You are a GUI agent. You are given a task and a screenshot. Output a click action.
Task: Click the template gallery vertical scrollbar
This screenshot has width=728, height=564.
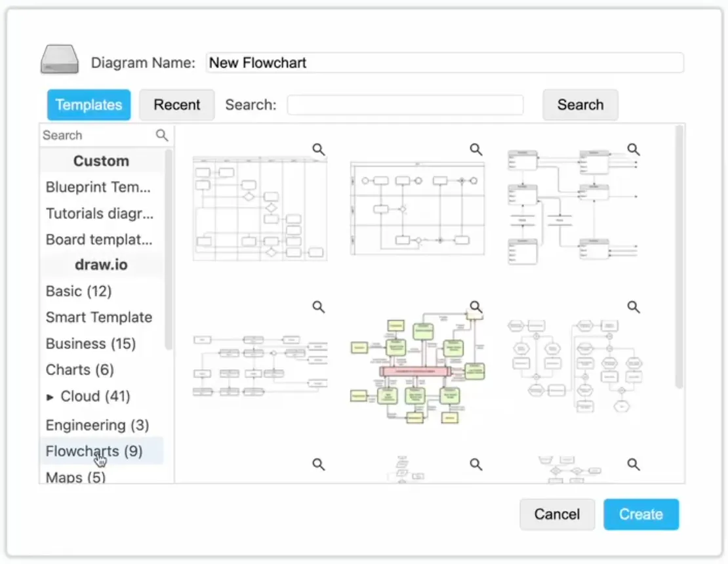click(x=679, y=256)
